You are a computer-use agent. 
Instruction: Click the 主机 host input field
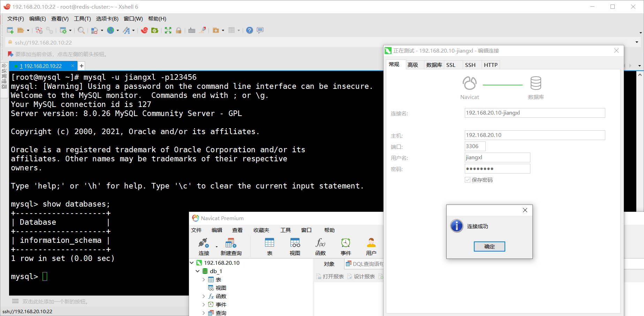tap(535, 135)
